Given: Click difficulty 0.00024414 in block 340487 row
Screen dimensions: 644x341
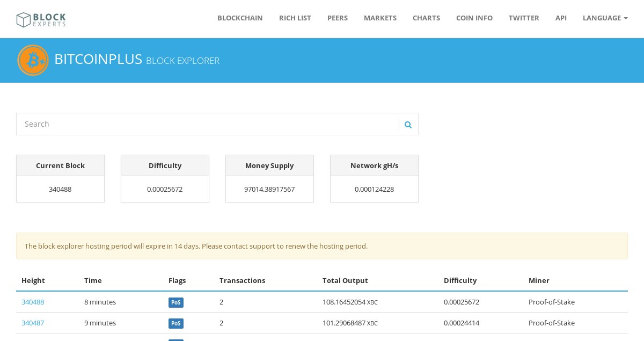Looking at the screenshot, I should pyautogui.click(x=462, y=323).
